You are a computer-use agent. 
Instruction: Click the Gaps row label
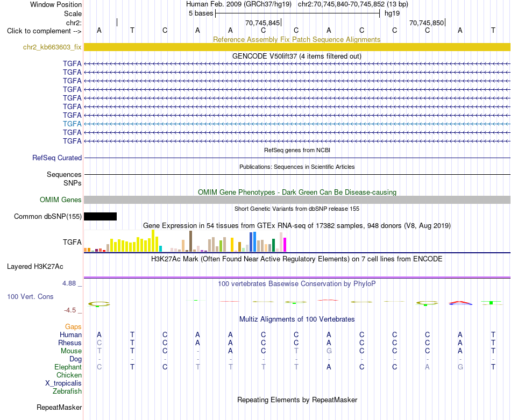pos(73,327)
